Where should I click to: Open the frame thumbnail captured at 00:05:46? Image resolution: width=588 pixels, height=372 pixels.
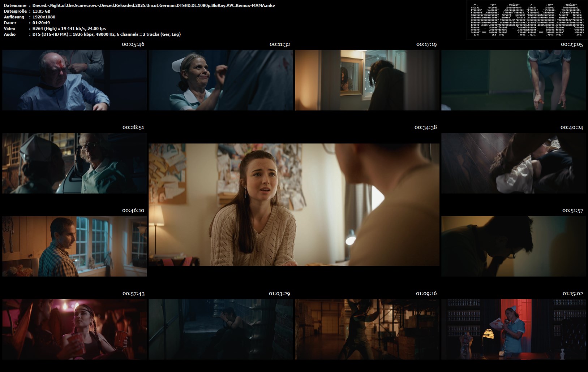pyautogui.click(x=74, y=80)
